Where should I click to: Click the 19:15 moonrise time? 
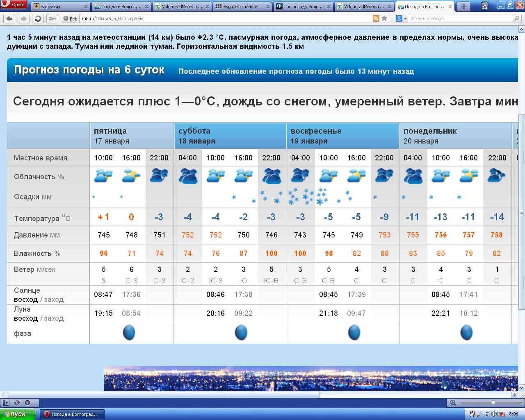point(103,313)
